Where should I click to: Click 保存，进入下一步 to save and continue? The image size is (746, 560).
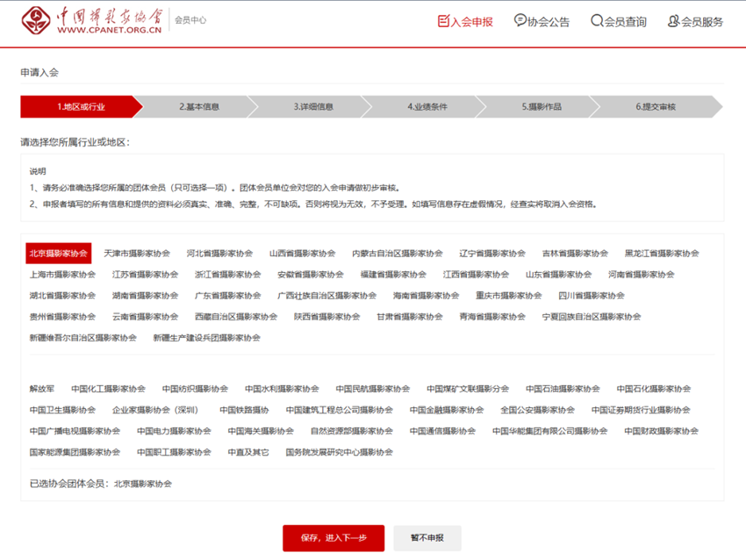[334, 538]
